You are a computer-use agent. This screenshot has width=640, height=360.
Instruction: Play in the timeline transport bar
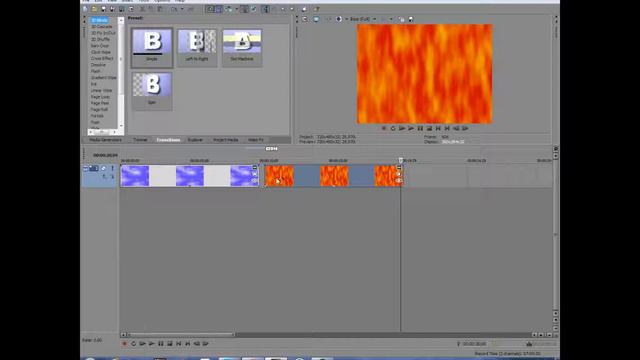point(151,344)
